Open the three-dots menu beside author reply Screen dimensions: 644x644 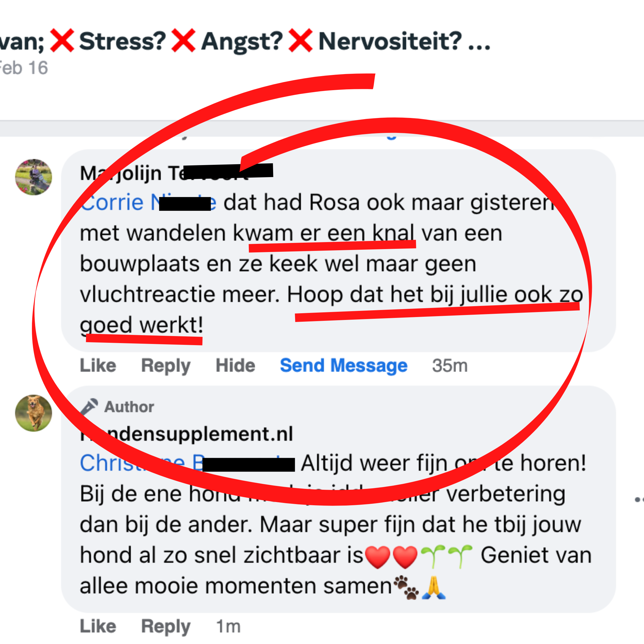coord(639,499)
